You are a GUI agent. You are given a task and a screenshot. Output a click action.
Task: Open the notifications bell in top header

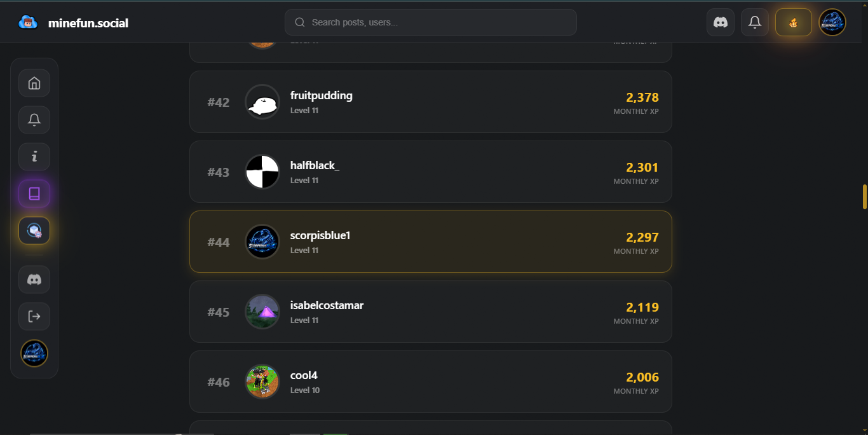point(755,22)
